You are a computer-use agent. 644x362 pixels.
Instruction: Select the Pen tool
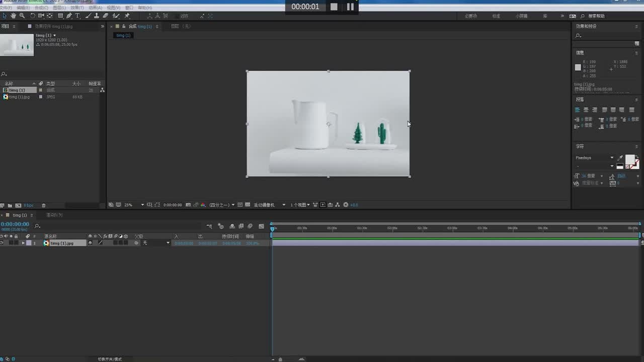69,16
